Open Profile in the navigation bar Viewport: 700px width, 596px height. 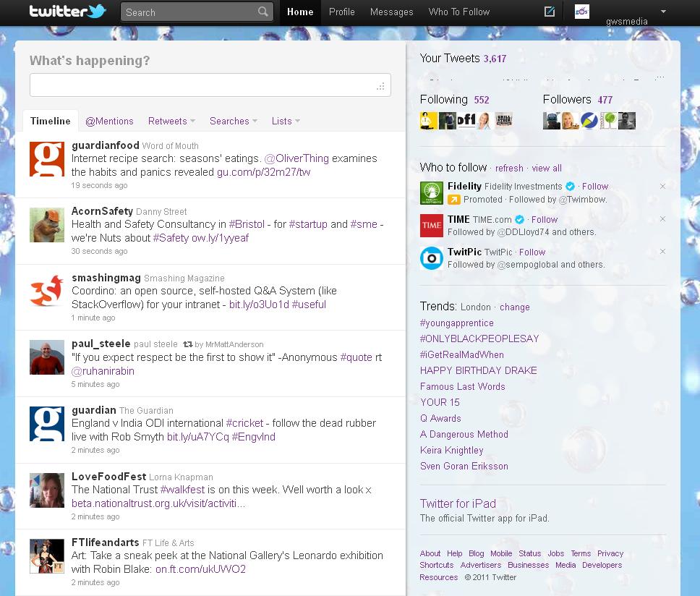click(342, 12)
